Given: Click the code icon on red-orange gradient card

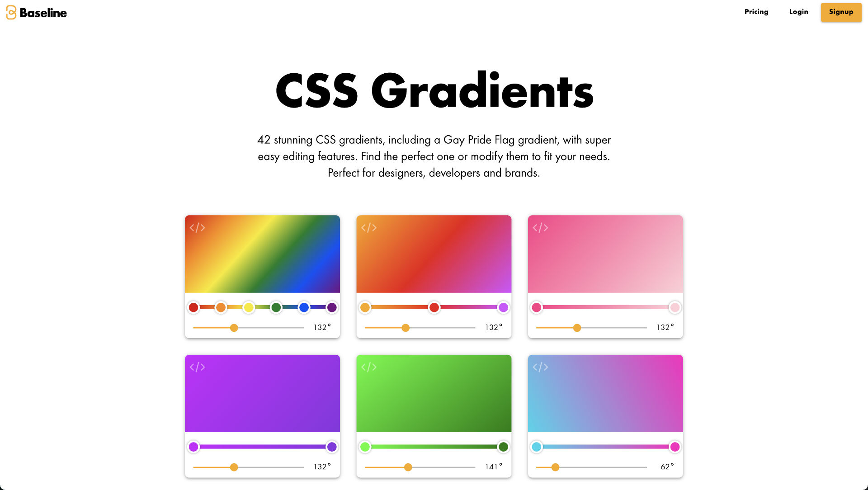Looking at the screenshot, I should pos(368,227).
